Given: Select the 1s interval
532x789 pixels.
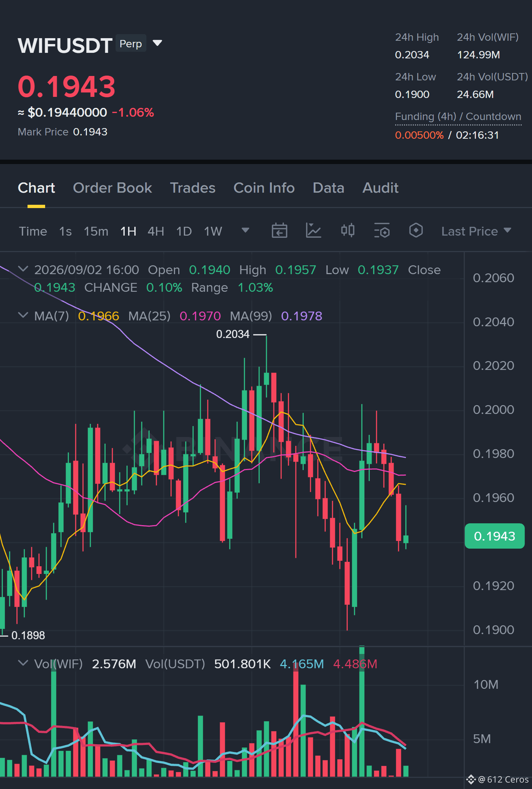Looking at the screenshot, I should (65, 231).
